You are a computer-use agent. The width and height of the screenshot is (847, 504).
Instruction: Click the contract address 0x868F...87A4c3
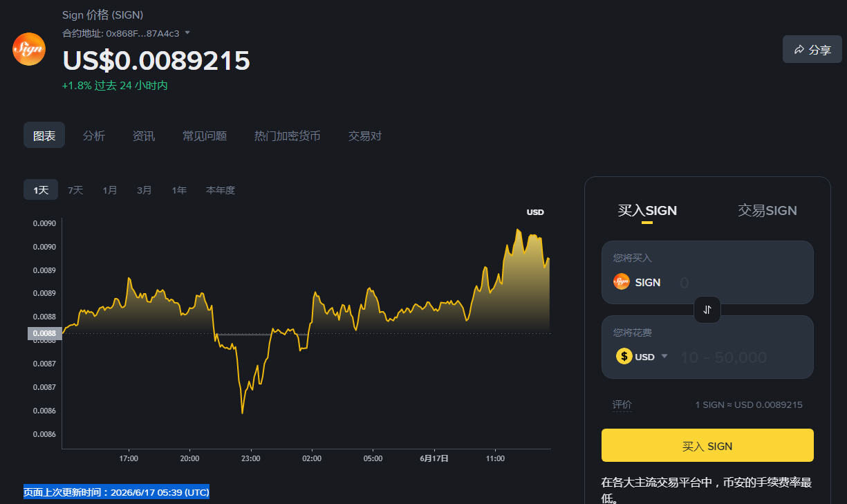point(142,33)
